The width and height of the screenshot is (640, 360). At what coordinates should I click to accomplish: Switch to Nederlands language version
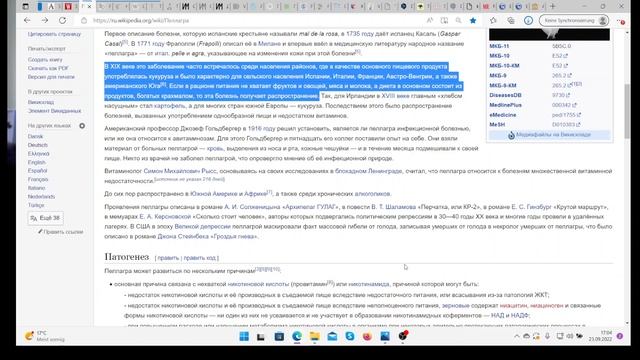pos(41,196)
